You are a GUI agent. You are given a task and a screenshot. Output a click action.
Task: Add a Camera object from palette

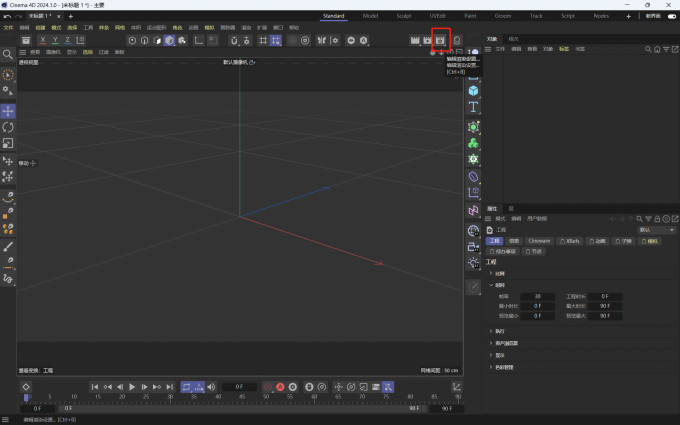(473, 247)
